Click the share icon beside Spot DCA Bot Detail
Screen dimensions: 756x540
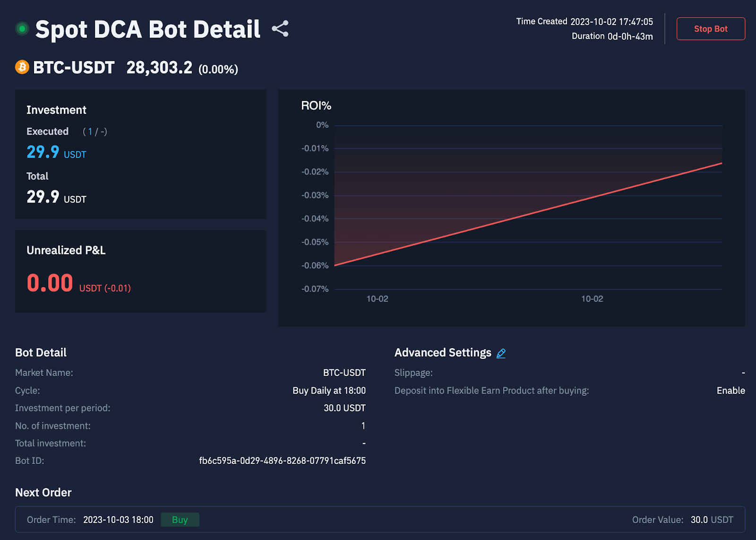pos(280,29)
